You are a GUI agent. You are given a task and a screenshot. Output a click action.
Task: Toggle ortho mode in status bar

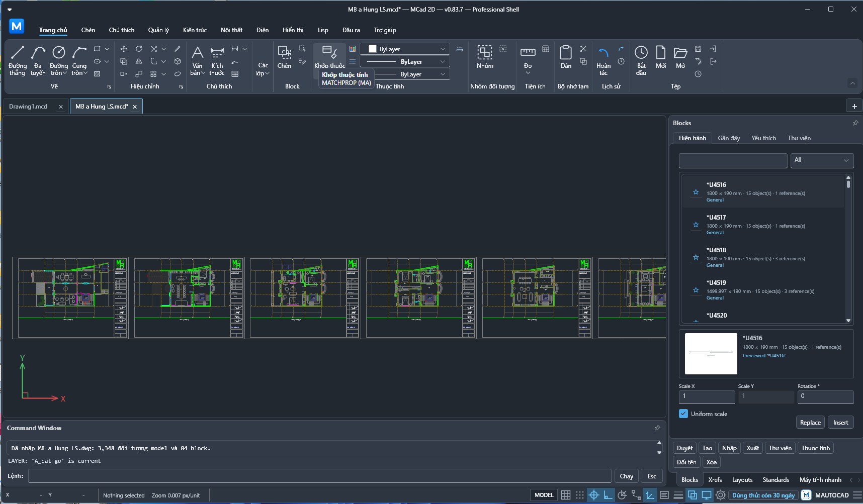pos(608,495)
